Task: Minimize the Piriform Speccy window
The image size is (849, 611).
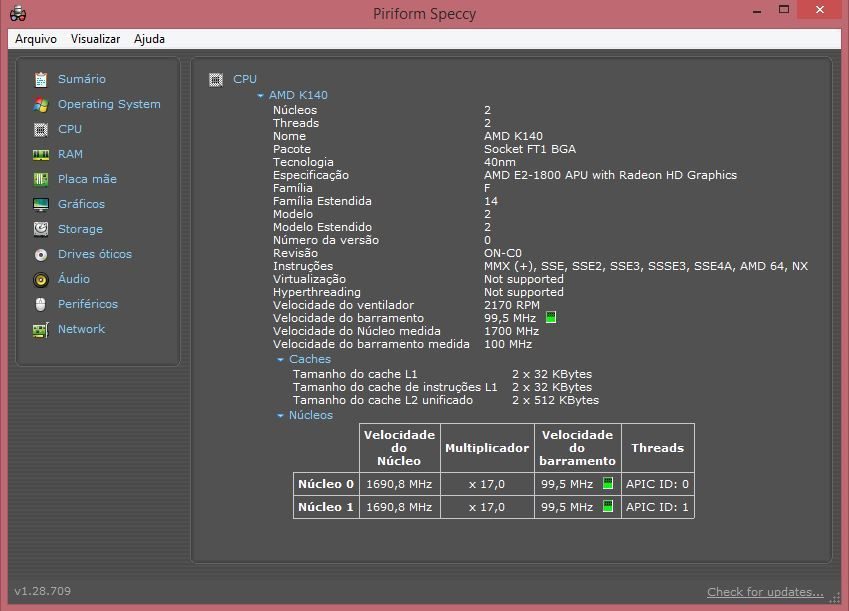Action: point(757,11)
